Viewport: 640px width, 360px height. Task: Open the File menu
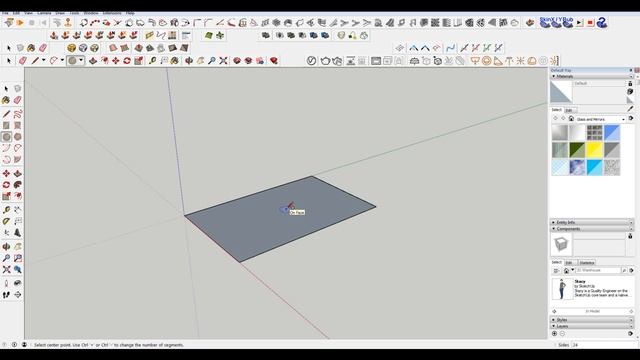tap(5, 13)
